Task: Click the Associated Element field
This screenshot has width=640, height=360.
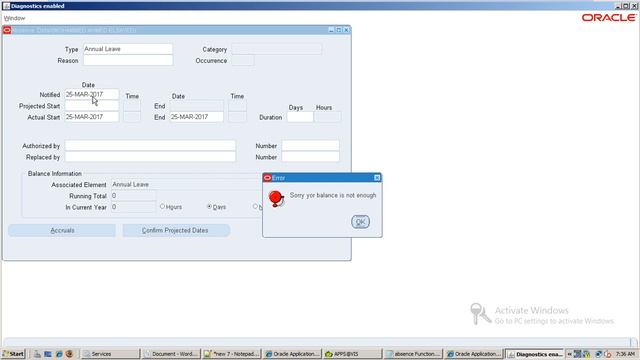Action: [x=186, y=184]
